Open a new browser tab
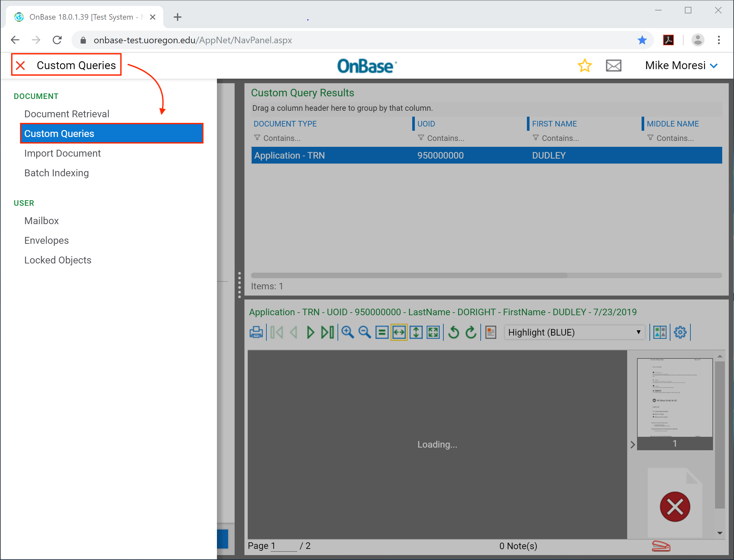 [178, 17]
